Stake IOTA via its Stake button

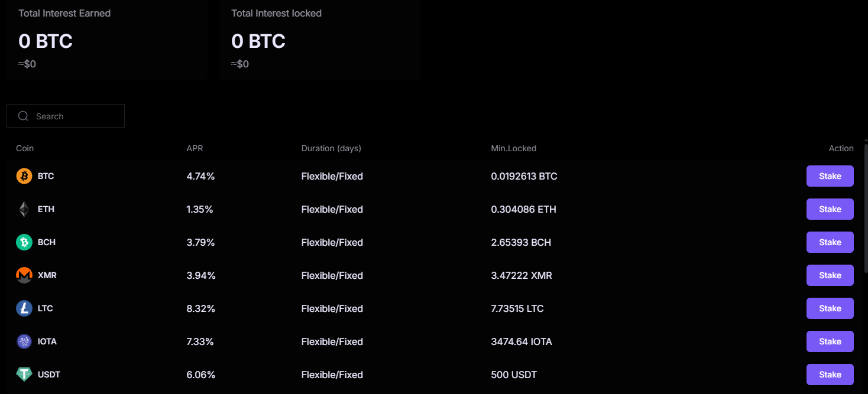coord(830,341)
